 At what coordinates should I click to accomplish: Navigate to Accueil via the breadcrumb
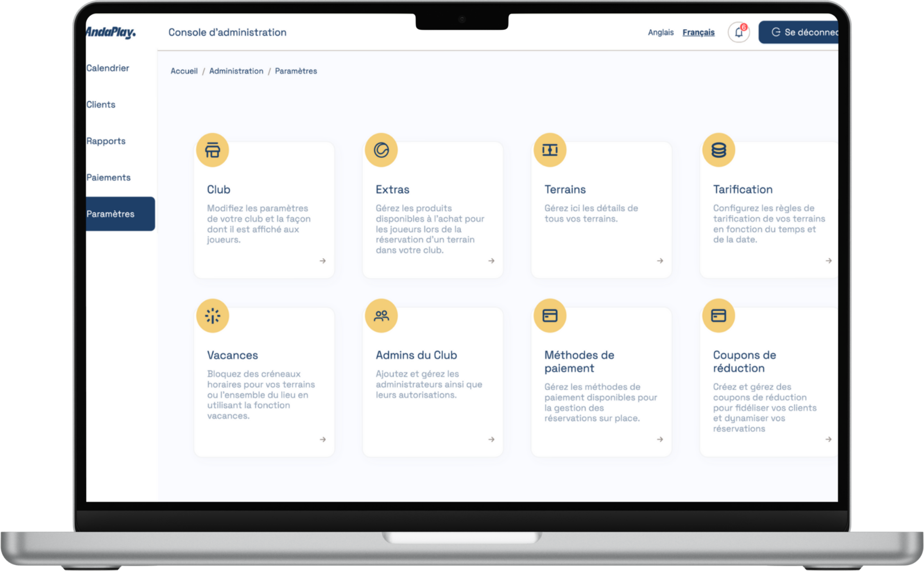pyautogui.click(x=184, y=71)
